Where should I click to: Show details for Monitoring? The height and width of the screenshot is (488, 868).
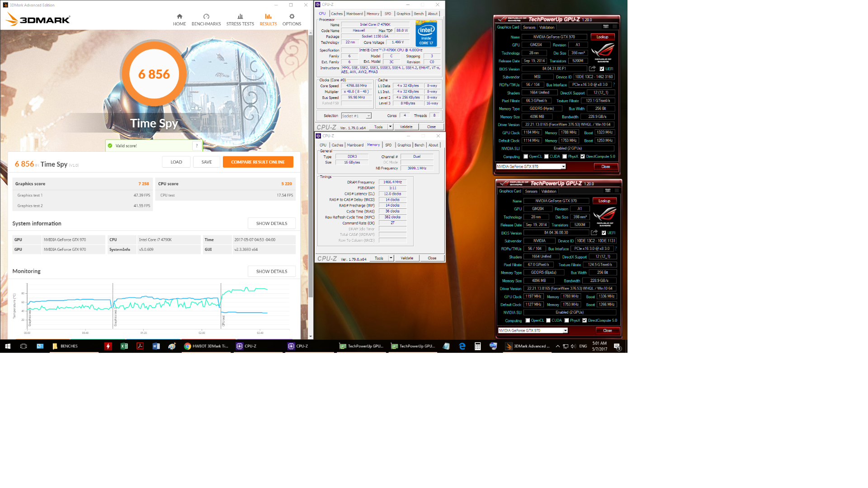(x=271, y=271)
